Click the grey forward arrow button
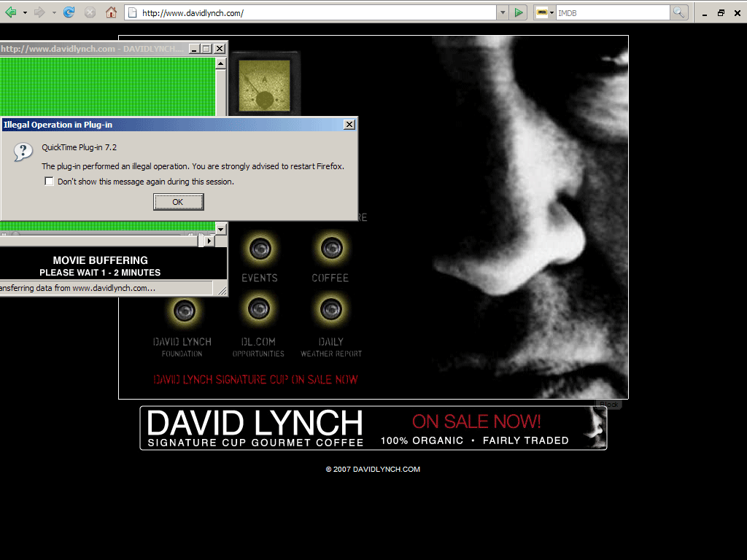 pos(39,12)
